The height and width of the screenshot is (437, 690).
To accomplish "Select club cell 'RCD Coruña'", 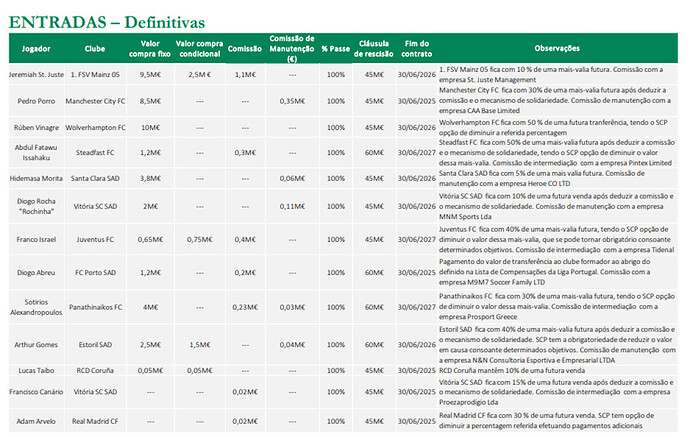I will point(95,371).
